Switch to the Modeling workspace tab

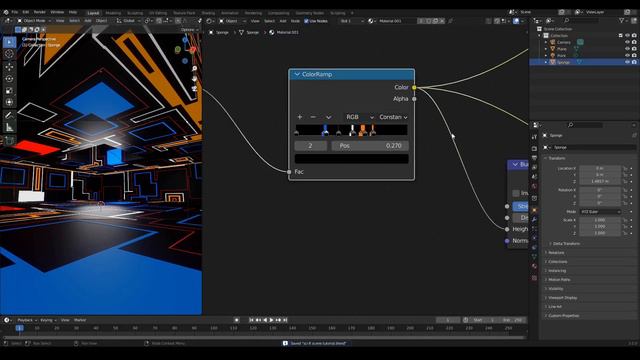click(113, 13)
